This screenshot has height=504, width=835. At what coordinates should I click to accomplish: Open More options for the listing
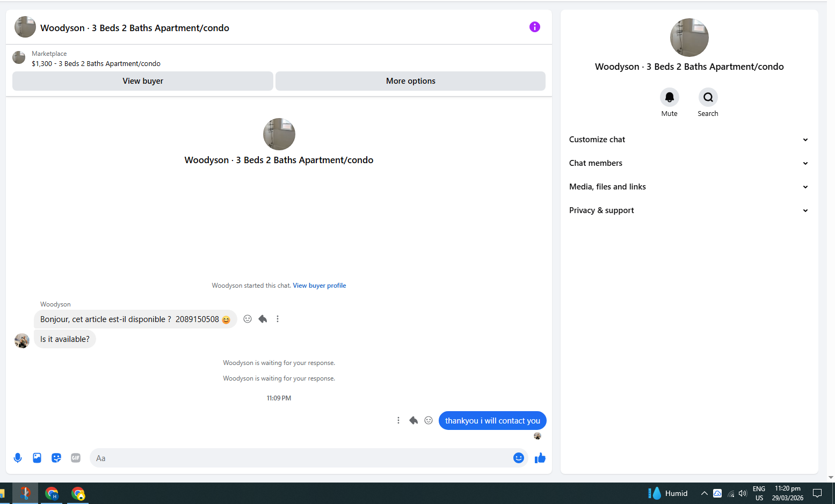point(410,81)
